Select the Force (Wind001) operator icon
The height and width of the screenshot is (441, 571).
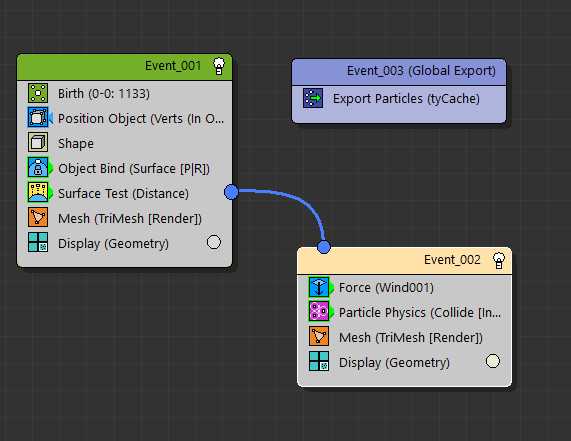319,287
